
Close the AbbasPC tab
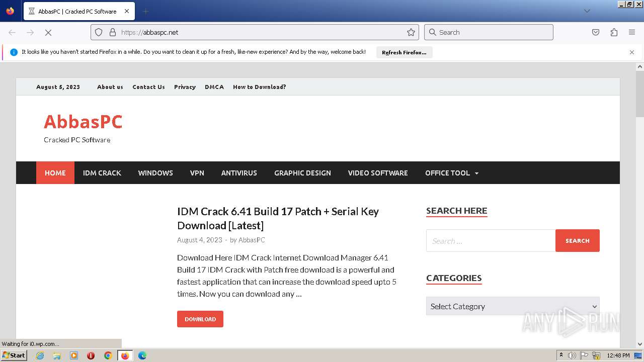coord(127,11)
